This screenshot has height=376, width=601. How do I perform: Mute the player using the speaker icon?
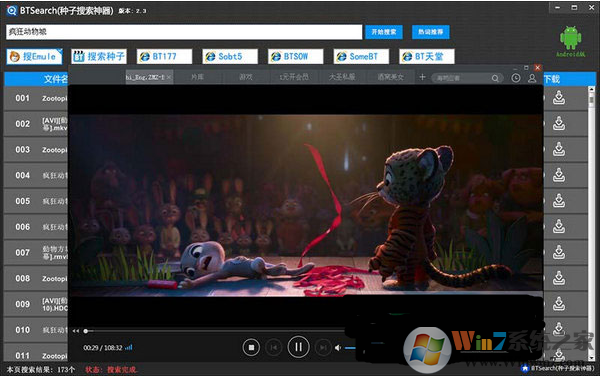click(x=337, y=348)
